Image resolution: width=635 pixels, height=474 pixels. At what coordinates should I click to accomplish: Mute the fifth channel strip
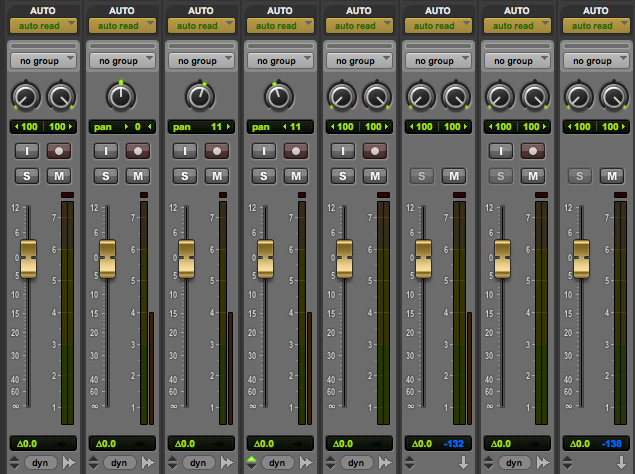(x=375, y=176)
